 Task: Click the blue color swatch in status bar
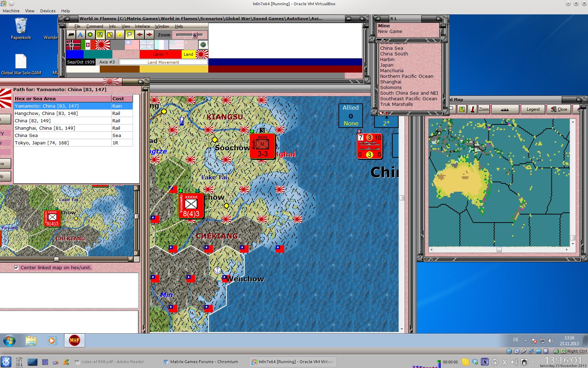coord(75,54)
